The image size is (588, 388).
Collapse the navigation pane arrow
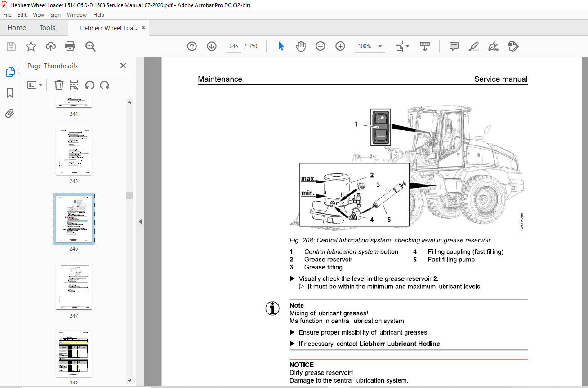[140, 221]
